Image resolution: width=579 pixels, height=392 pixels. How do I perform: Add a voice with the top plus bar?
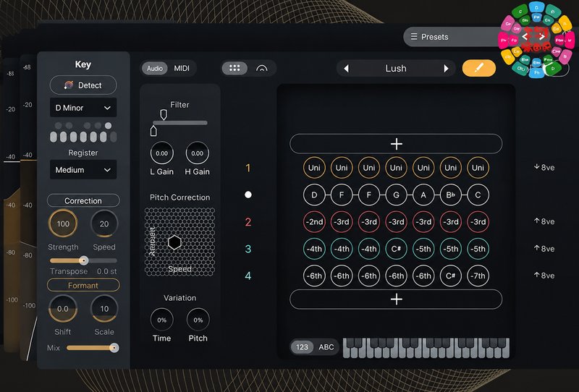click(396, 144)
